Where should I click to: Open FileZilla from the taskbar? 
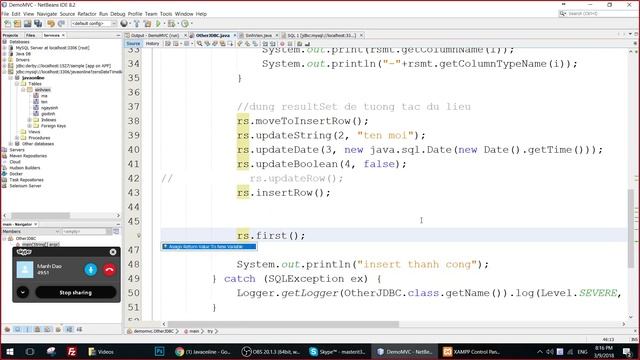(x=72, y=351)
